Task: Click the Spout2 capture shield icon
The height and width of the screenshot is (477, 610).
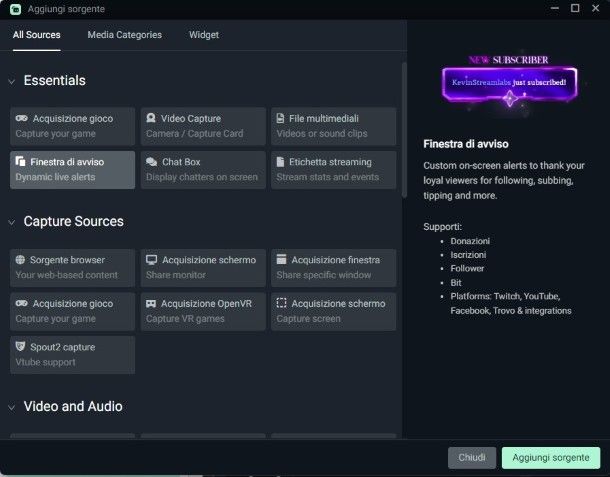Action: (20, 346)
